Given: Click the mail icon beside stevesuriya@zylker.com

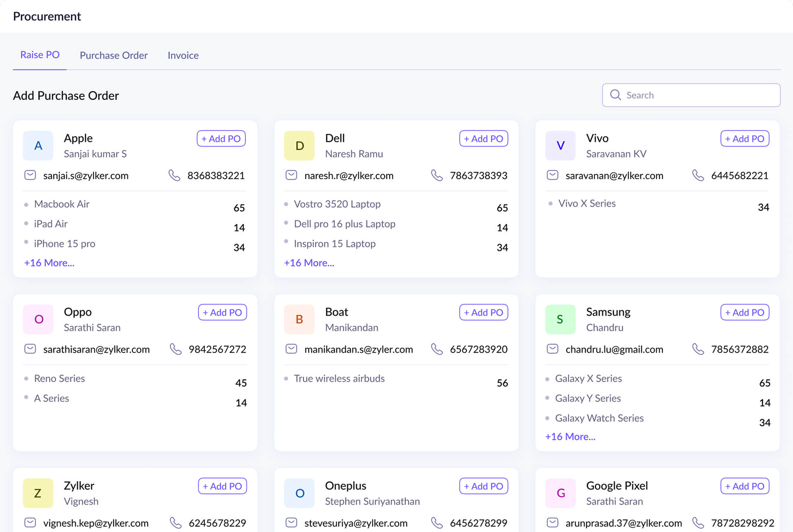Looking at the screenshot, I should [291, 523].
